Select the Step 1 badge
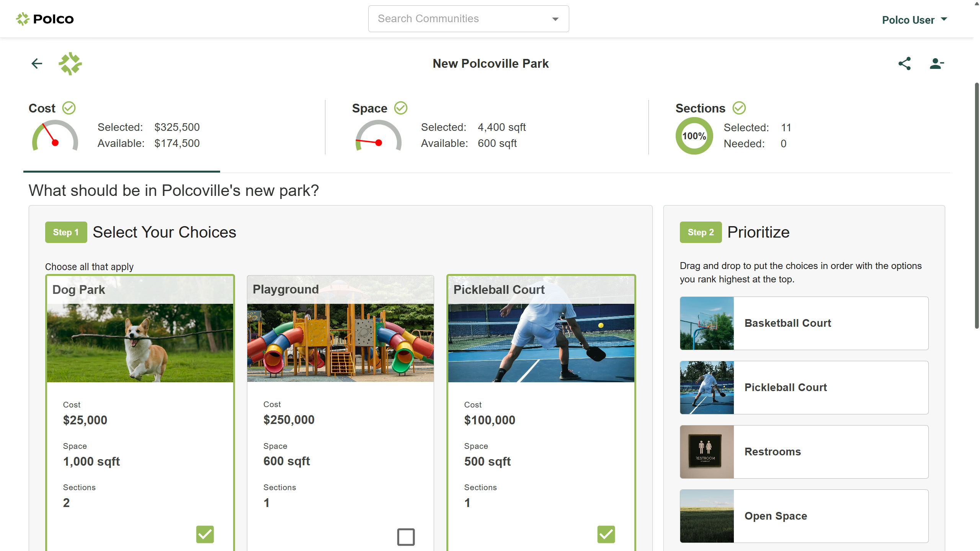This screenshot has height=551, width=980. tap(66, 232)
